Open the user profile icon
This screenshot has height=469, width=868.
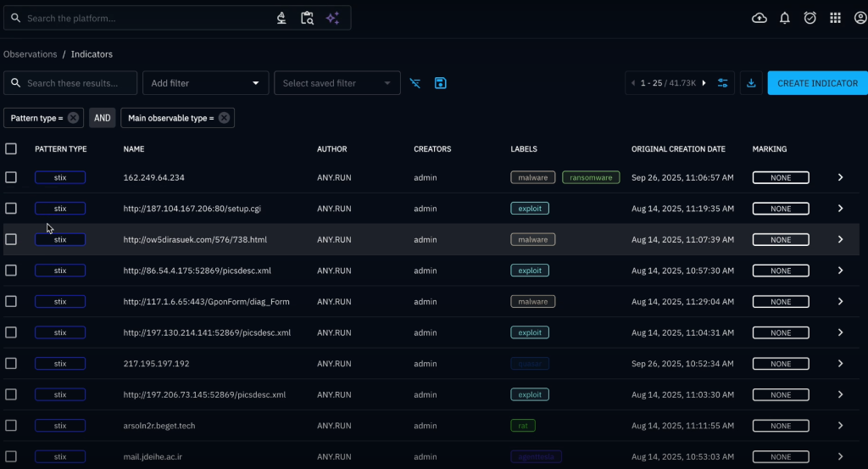pos(860,19)
